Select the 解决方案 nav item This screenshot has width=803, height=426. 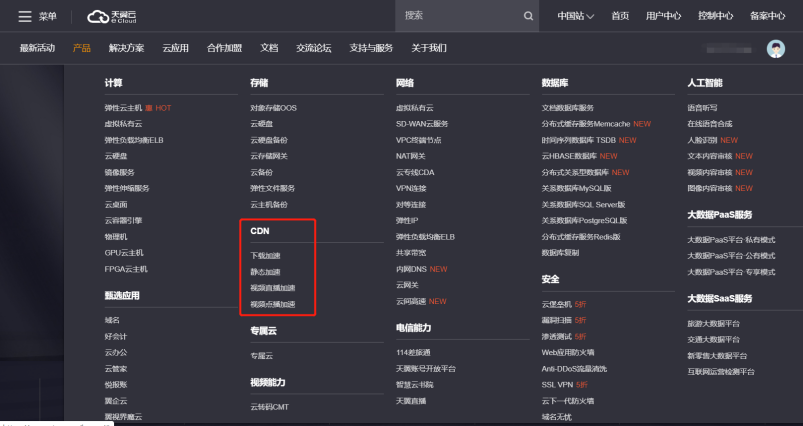[126, 48]
